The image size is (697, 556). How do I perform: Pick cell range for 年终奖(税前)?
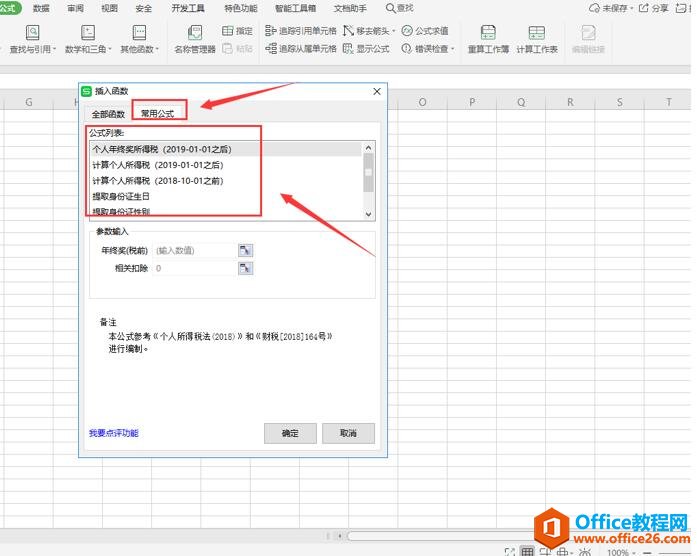pos(245,251)
